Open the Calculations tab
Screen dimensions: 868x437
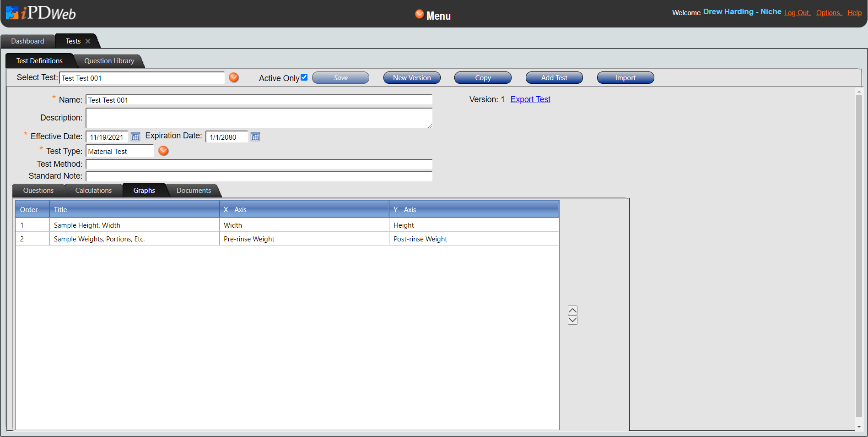(93, 191)
